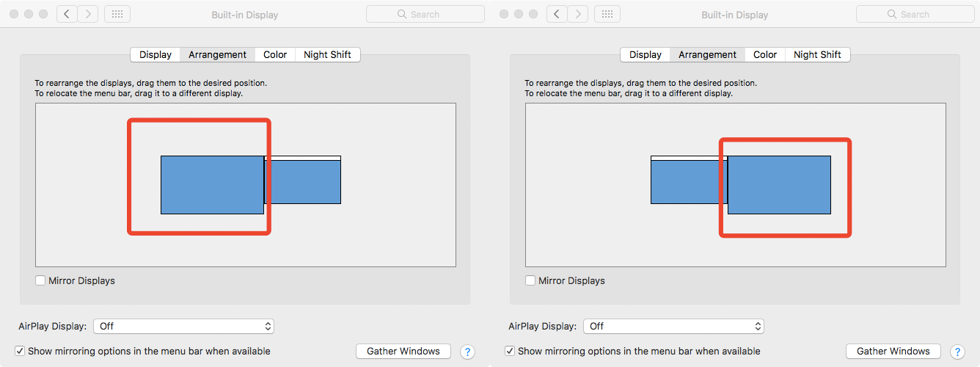The image size is (980, 367).
Task: Switch to Display tab in the left window
Action: pos(156,54)
